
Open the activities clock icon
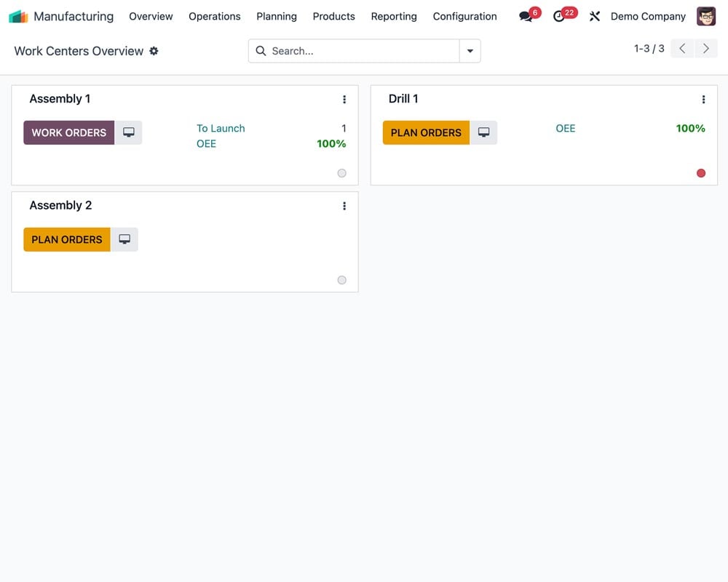tap(562, 16)
